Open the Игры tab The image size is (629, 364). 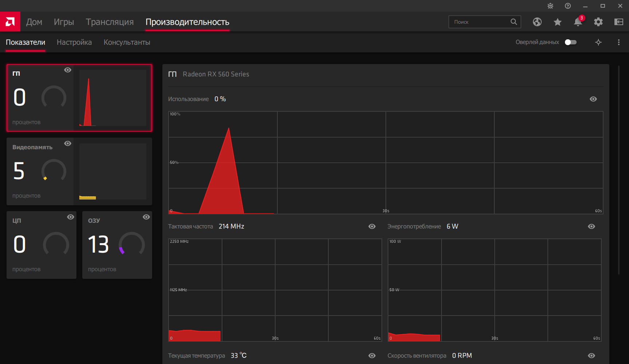(64, 22)
